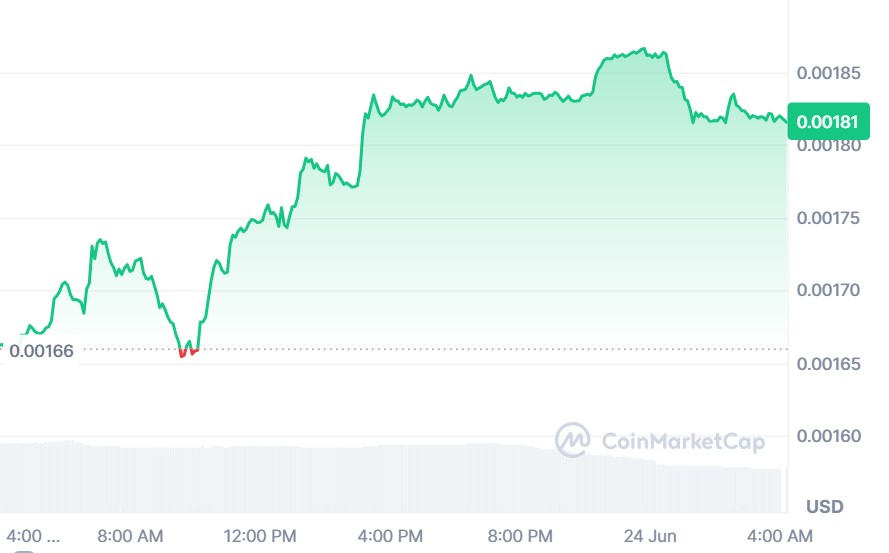Click the CoinMarketCap logo icon watermark
This screenshot has width=889, height=553.
tap(572, 440)
